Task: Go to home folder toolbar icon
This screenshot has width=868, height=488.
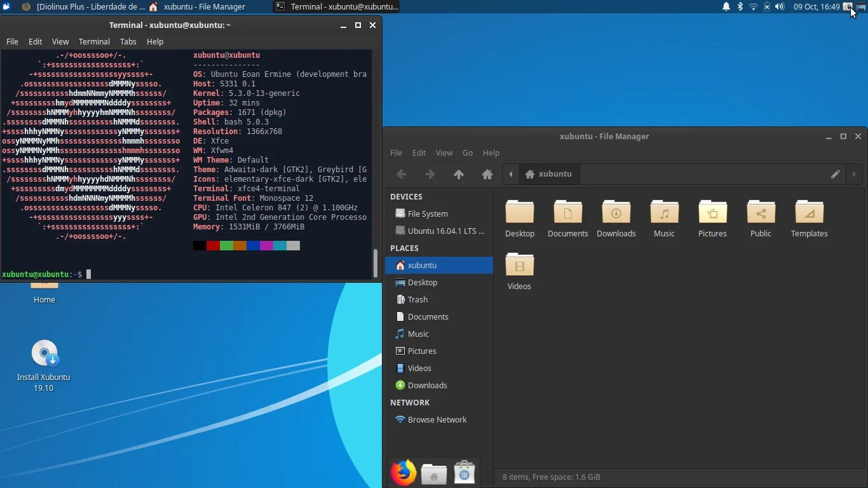Action: 487,174
